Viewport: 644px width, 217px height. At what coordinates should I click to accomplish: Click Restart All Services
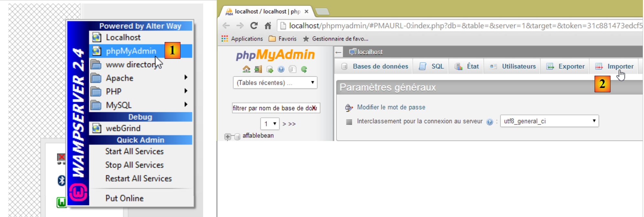(x=138, y=179)
